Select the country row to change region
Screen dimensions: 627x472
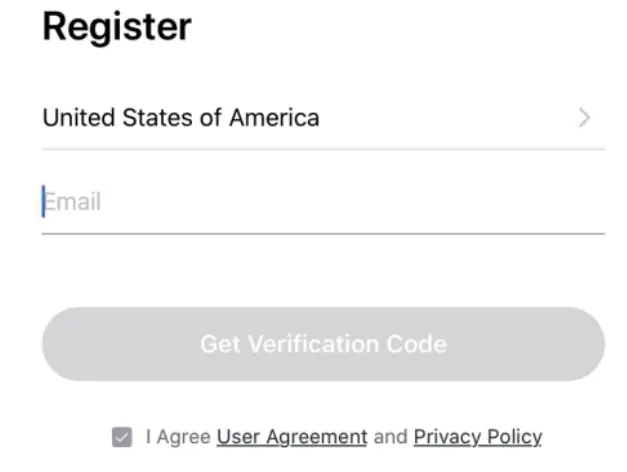click(322, 118)
